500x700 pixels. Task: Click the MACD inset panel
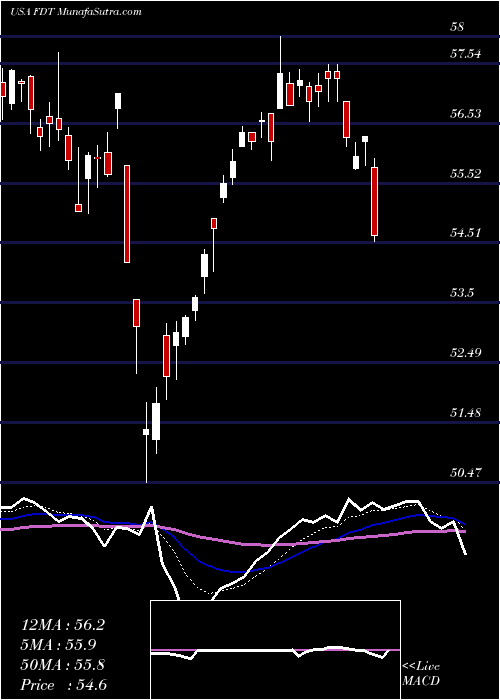[x=275, y=650]
